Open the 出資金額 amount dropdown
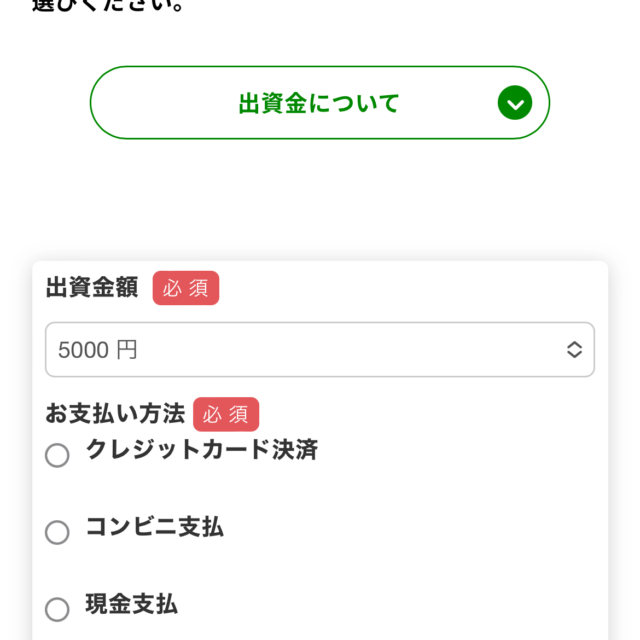This screenshot has height=640, width=640. [320, 350]
